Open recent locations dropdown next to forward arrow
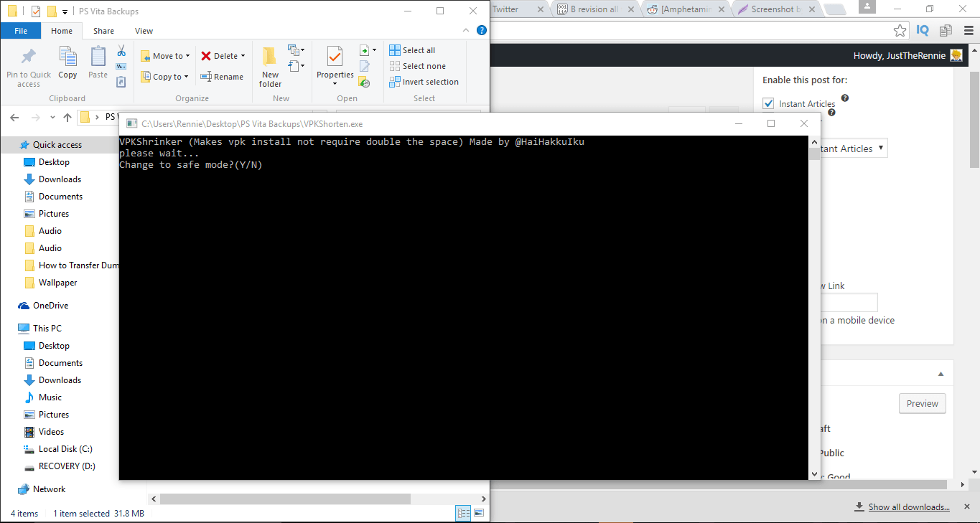This screenshot has height=523, width=980. [52, 117]
